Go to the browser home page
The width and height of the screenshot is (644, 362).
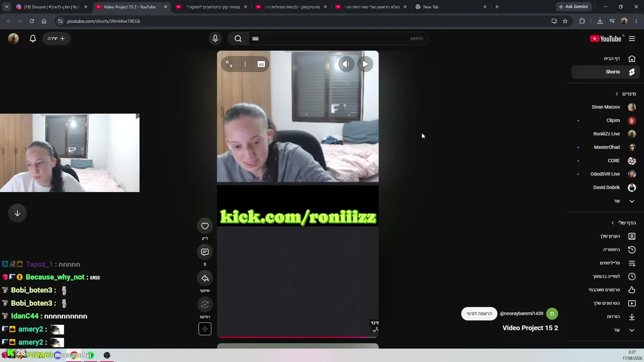coord(44,21)
